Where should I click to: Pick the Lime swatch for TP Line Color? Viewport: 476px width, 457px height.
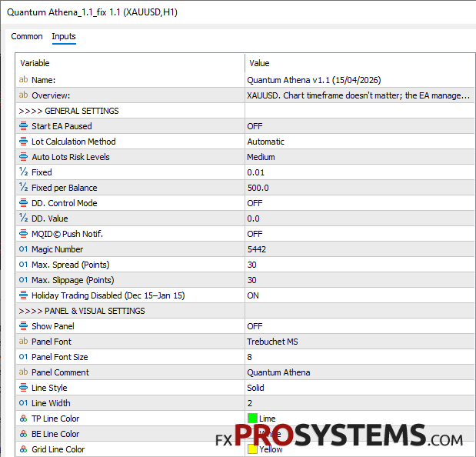(x=252, y=418)
